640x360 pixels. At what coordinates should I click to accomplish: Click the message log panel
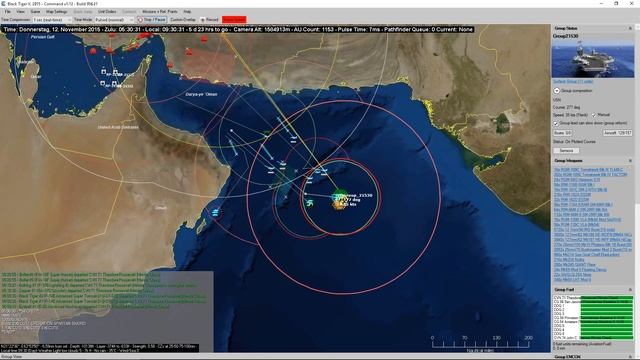107,307
